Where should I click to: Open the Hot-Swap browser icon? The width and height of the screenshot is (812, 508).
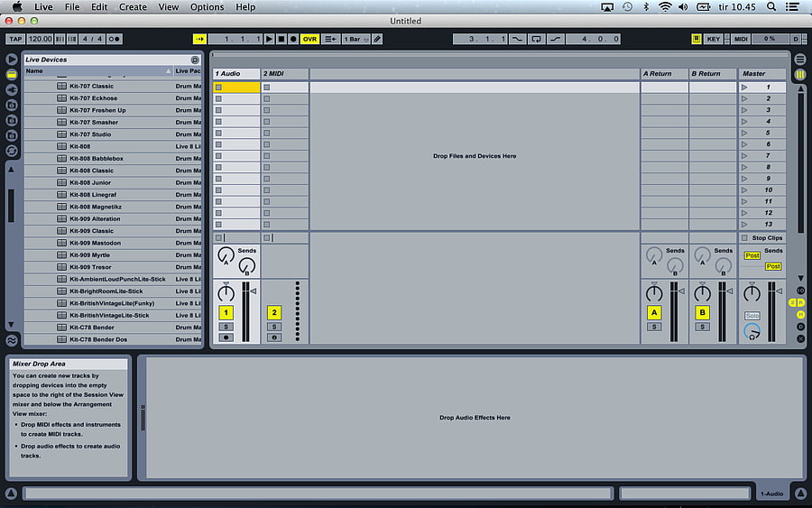tap(12, 151)
